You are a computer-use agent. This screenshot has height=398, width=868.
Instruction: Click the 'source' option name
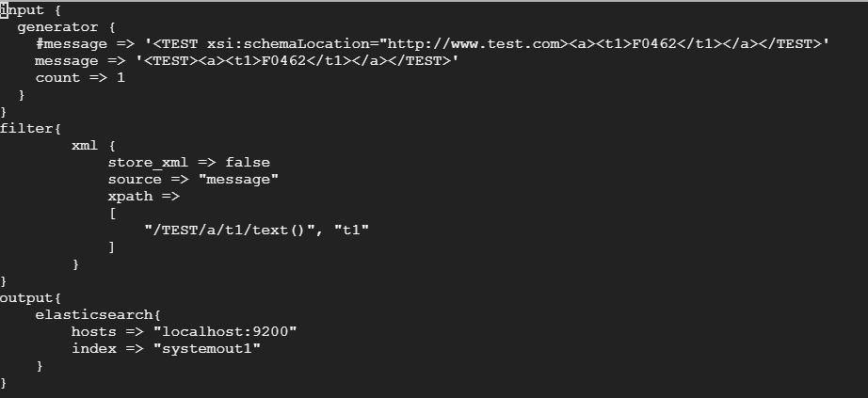(135, 180)
